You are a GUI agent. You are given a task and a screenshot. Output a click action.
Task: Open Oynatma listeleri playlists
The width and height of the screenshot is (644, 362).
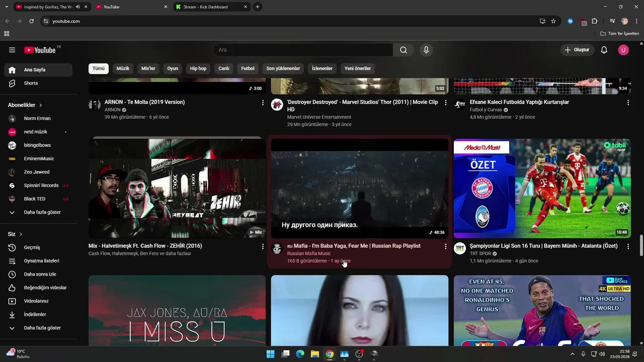tap(38, 261)
